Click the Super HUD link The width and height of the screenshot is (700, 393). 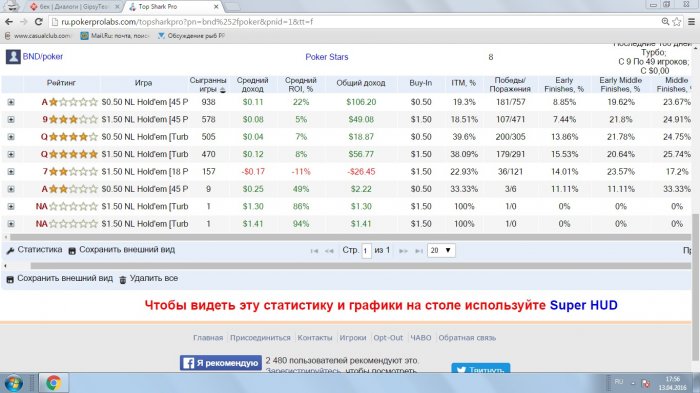583,305
